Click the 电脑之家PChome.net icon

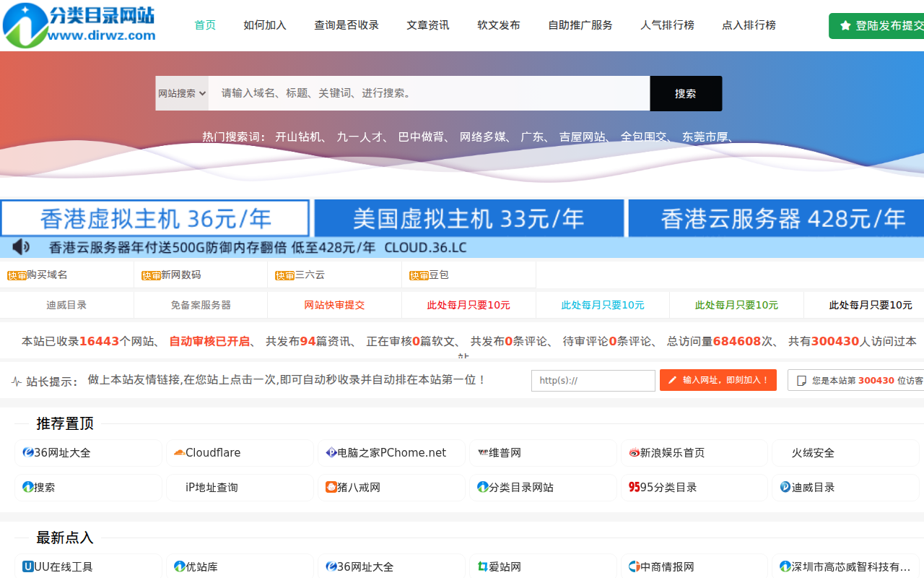point(331,453)
